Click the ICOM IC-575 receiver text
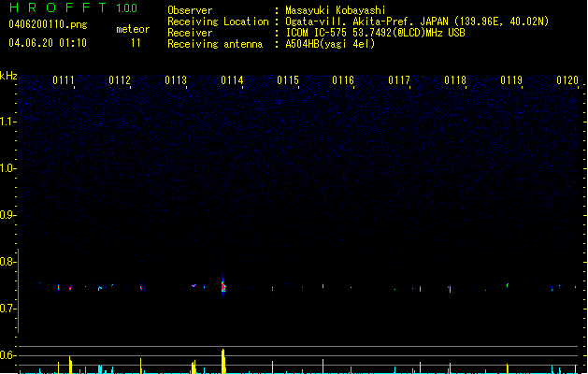Screen dimensions: 588x374 click(376, 33)
